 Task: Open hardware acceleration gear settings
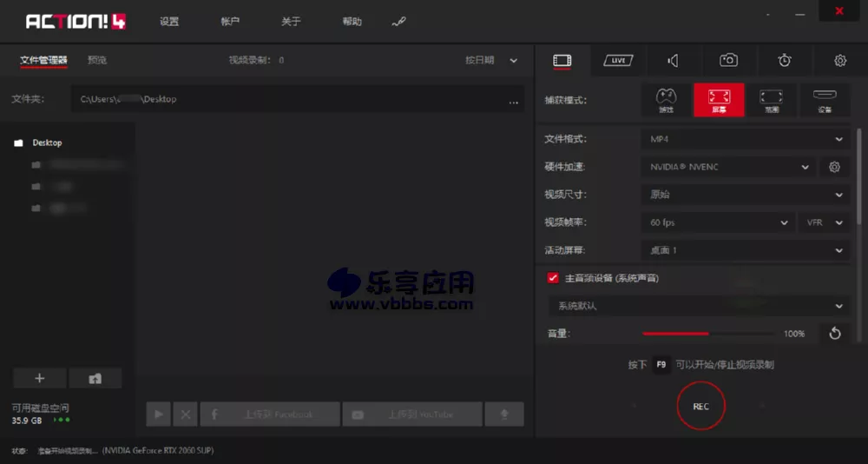(834, 167)
